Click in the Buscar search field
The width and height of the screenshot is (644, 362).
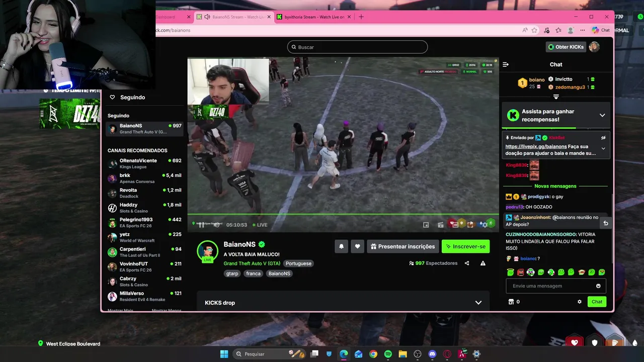click(357, 47)
